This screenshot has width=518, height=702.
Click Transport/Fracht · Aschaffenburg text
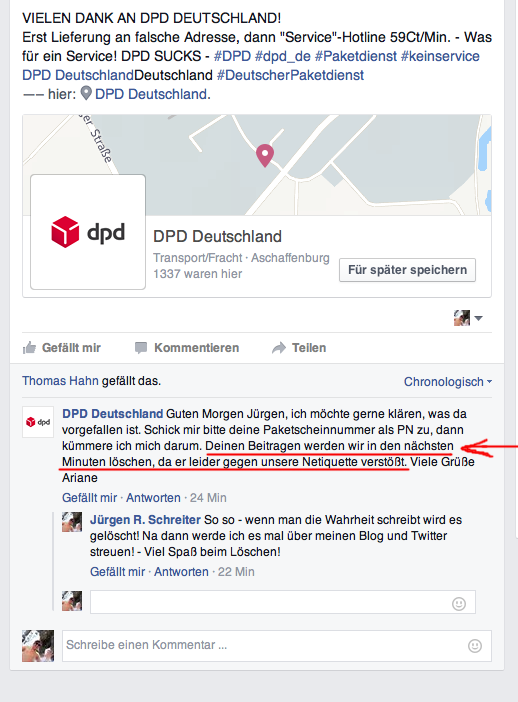pyautogui.click(x=241, y=258)
